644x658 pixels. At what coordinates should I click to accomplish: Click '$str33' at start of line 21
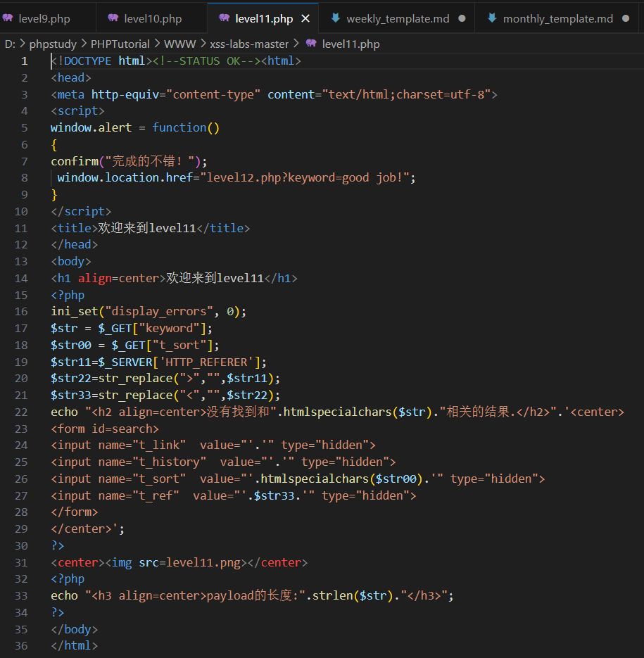(x=71, y=395)
